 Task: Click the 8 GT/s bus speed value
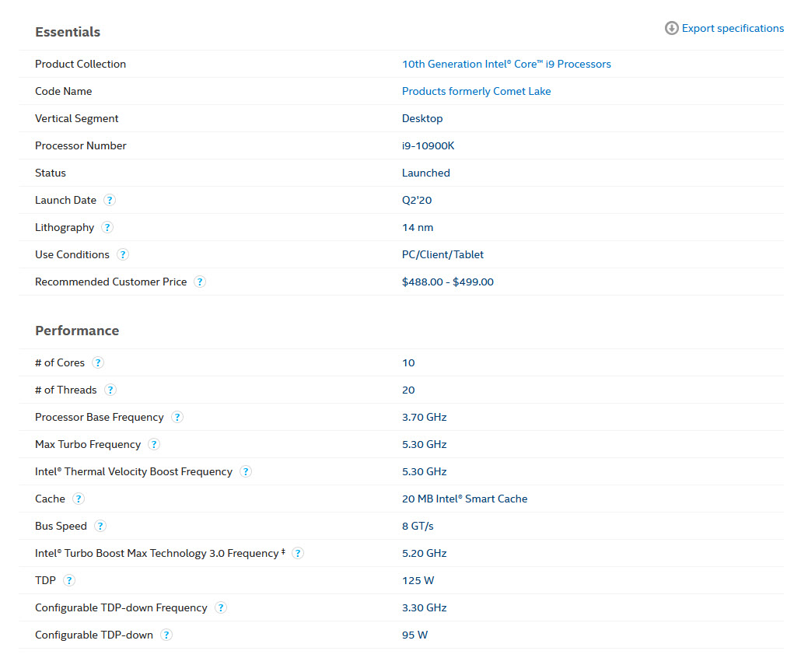418,526
